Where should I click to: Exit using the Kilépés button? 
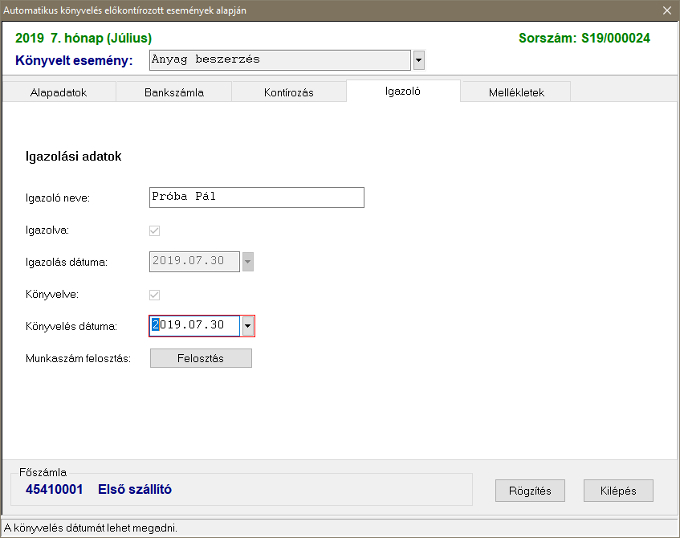618,490
